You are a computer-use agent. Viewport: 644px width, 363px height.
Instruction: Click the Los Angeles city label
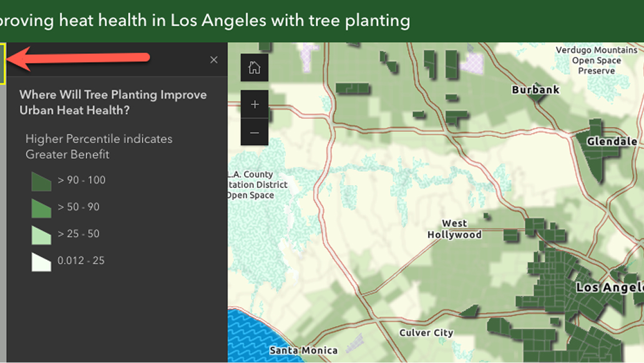click(609, 288)
